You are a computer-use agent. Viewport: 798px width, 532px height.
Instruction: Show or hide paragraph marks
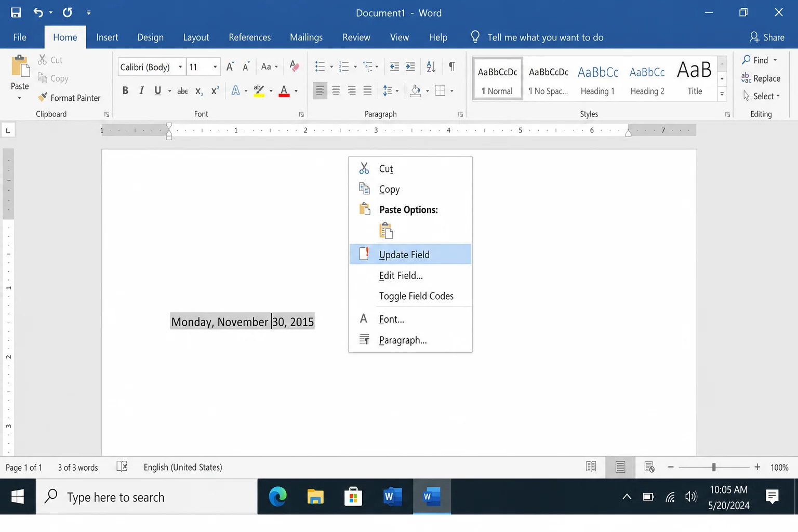(452, 66)
